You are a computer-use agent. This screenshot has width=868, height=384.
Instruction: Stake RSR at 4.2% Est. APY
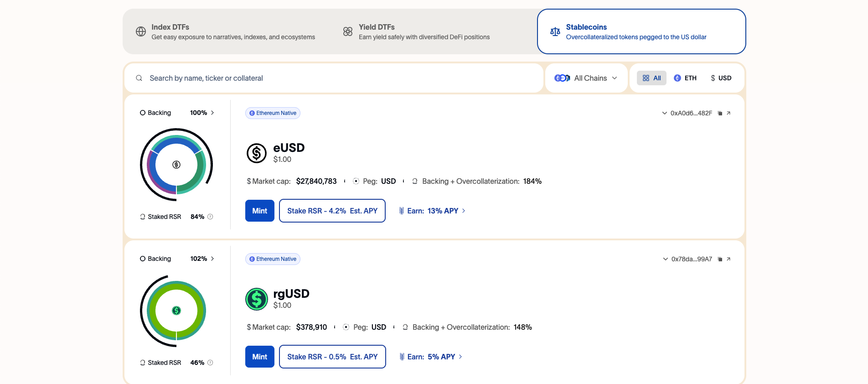332,211
